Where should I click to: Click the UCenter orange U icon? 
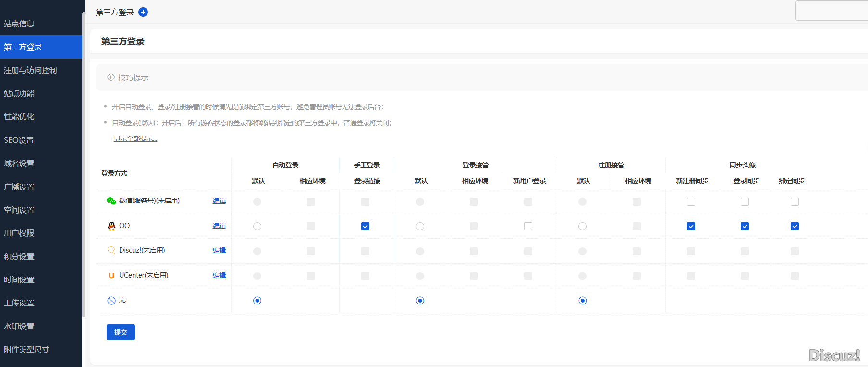tap(111, 276)
